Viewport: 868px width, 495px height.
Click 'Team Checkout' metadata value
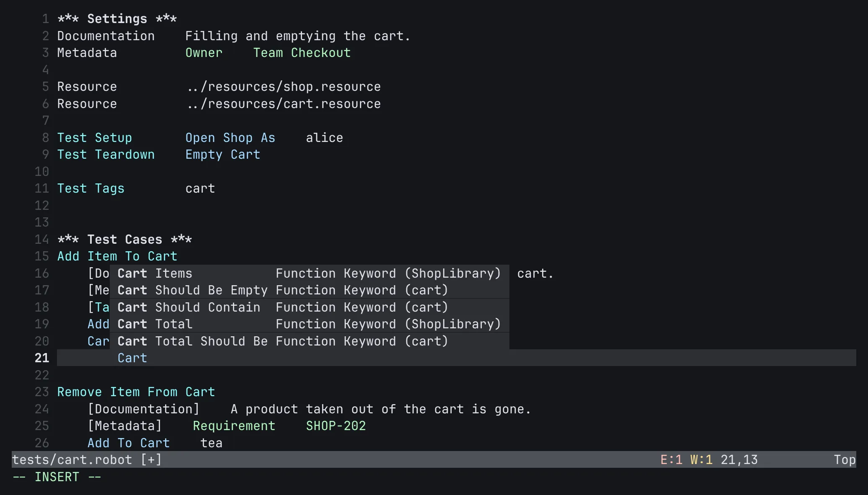pos(302,53)
